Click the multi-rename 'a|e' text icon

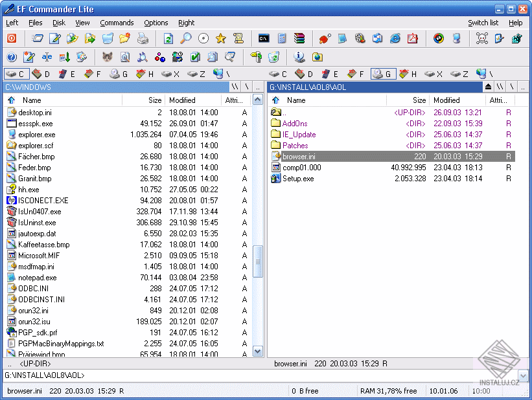pos(47,57)
